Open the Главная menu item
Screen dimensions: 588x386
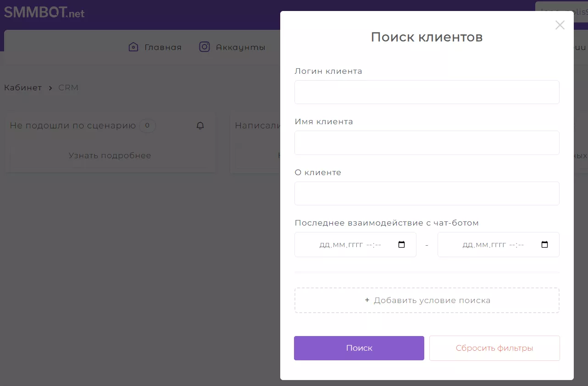tap(163, 47)
